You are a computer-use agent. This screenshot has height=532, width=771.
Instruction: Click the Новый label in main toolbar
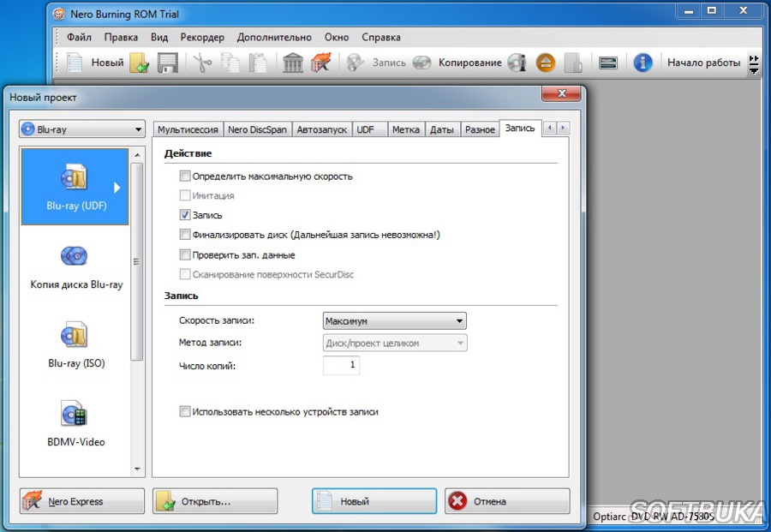[x=107, y=63]
